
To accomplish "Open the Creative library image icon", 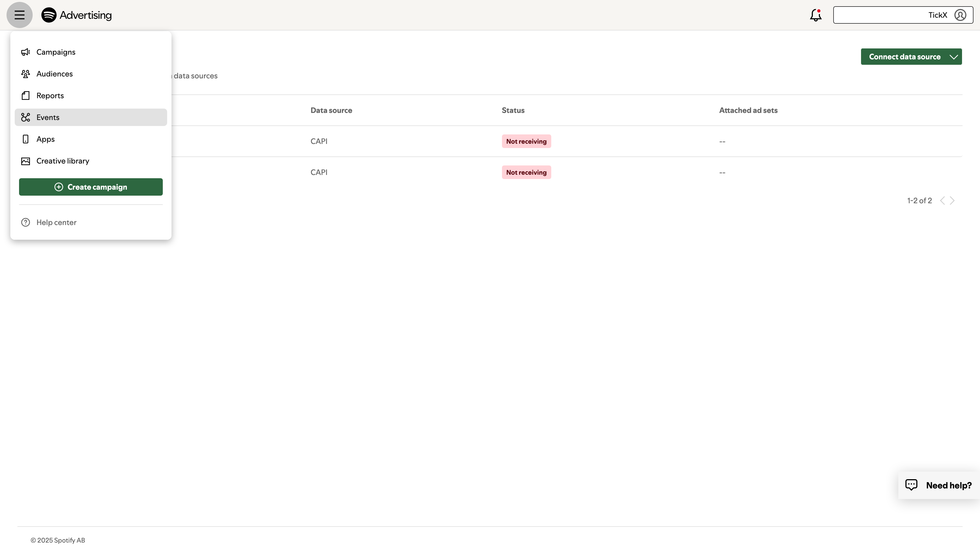I will (25, 161).
